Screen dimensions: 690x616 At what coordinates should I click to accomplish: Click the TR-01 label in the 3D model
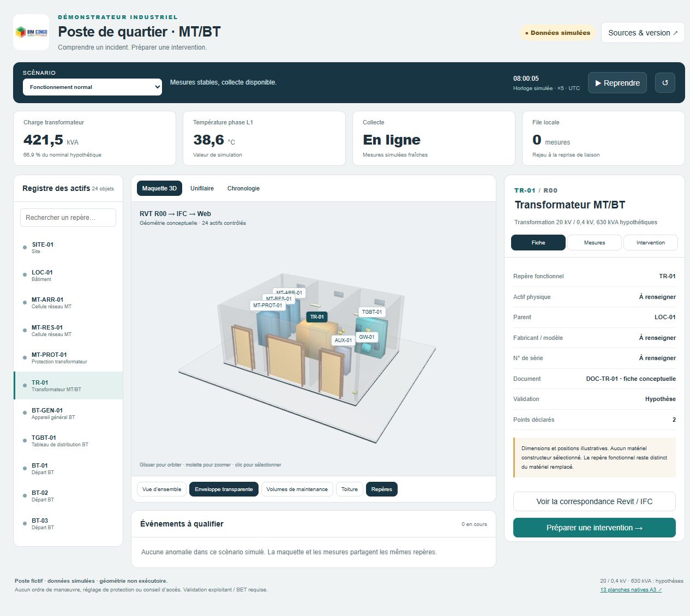(317, 316)
